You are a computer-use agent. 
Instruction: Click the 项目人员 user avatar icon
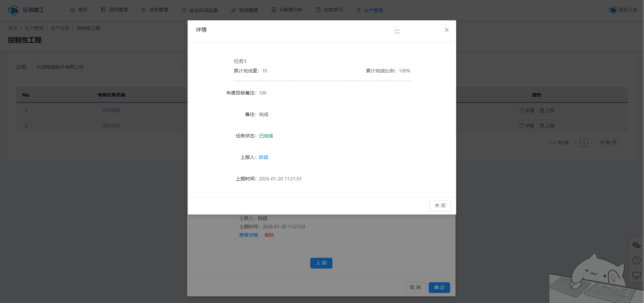tap(612, 10)
